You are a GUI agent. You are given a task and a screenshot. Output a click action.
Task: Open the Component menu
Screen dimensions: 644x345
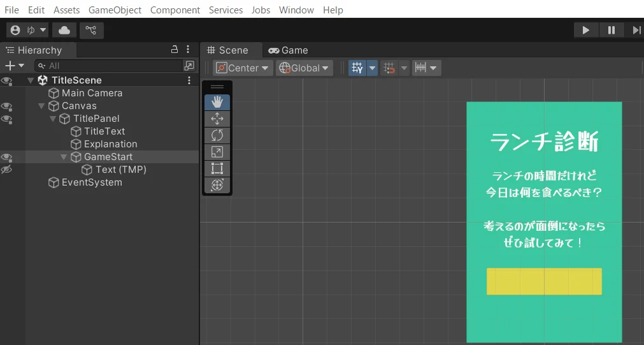pyautogui.click(x=175, y=10)
